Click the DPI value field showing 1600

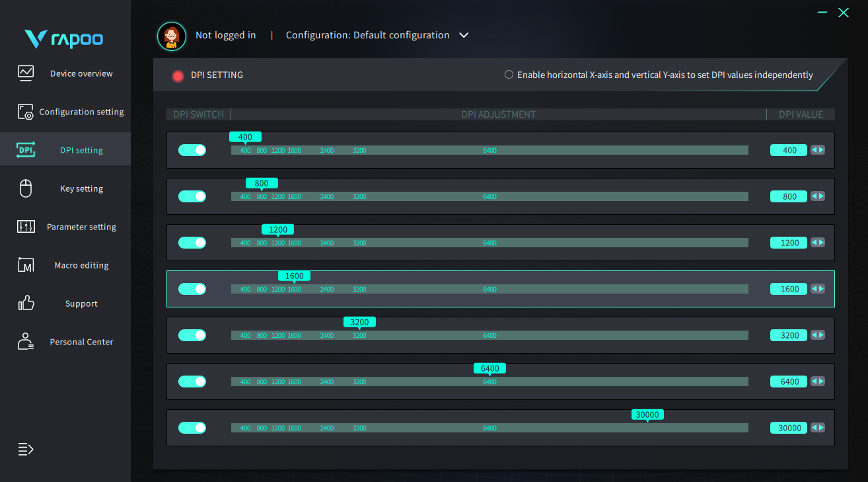click(789, 289)
